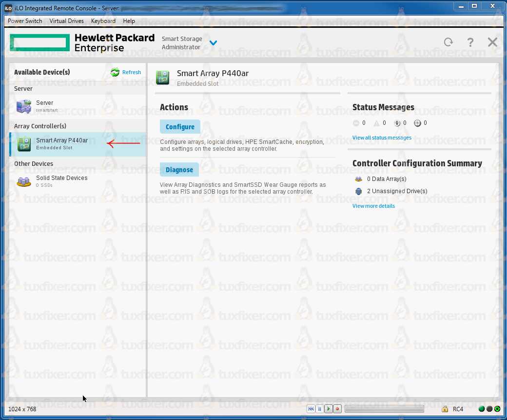Click the Solid State Devices icon
This screenshot has width=507, height=420.
24,181
